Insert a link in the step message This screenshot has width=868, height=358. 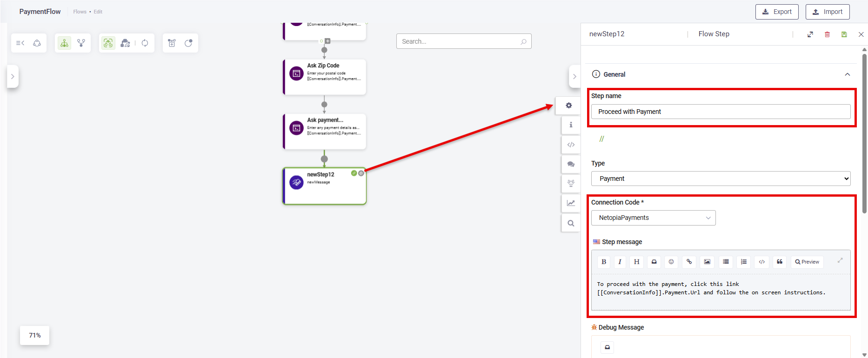point(689,262)
